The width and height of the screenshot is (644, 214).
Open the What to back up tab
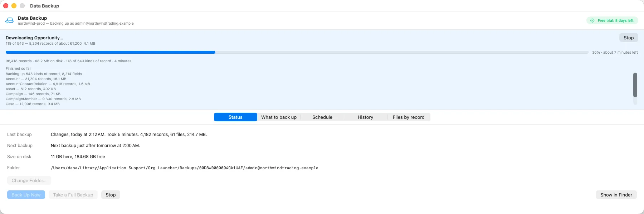click(x=279, y=117)
